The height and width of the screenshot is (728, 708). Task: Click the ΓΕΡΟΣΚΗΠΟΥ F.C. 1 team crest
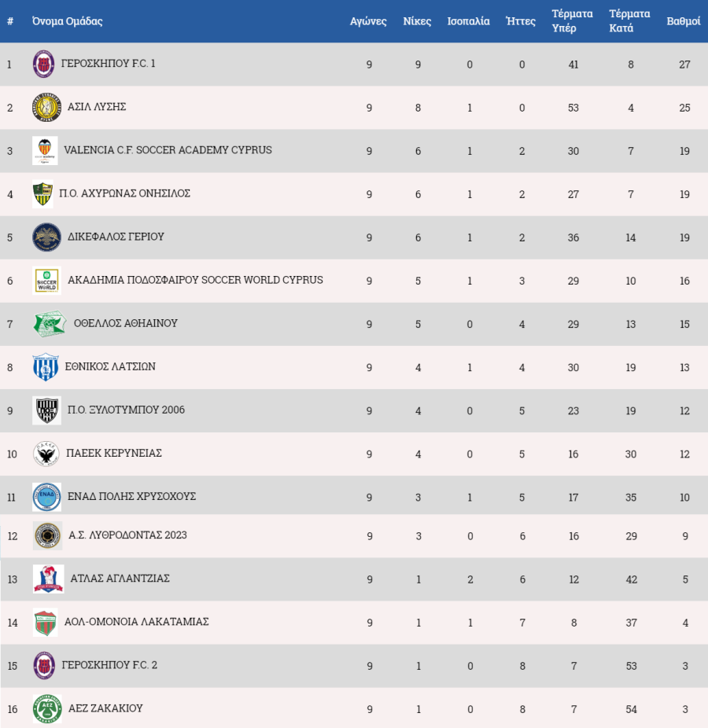pos(44,64)
